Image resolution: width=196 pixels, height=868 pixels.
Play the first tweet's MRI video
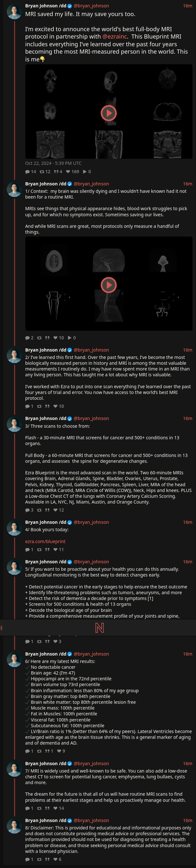coord(109,113)
